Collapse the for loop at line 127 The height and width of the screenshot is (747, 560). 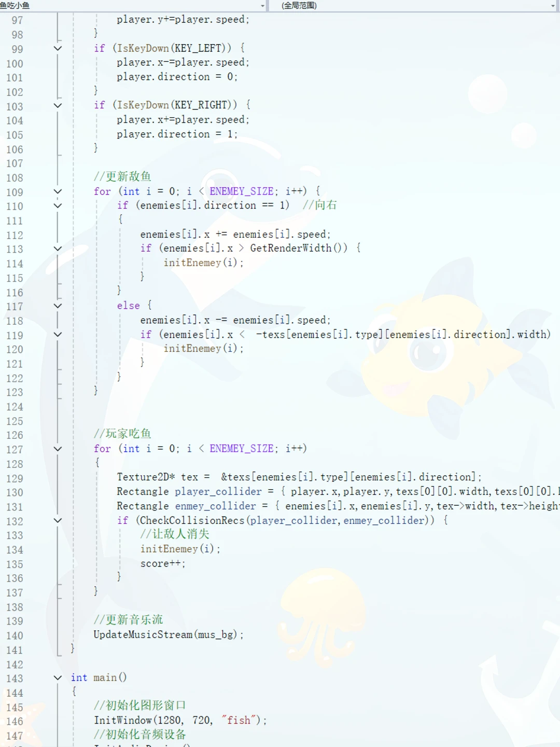(58, 449)
